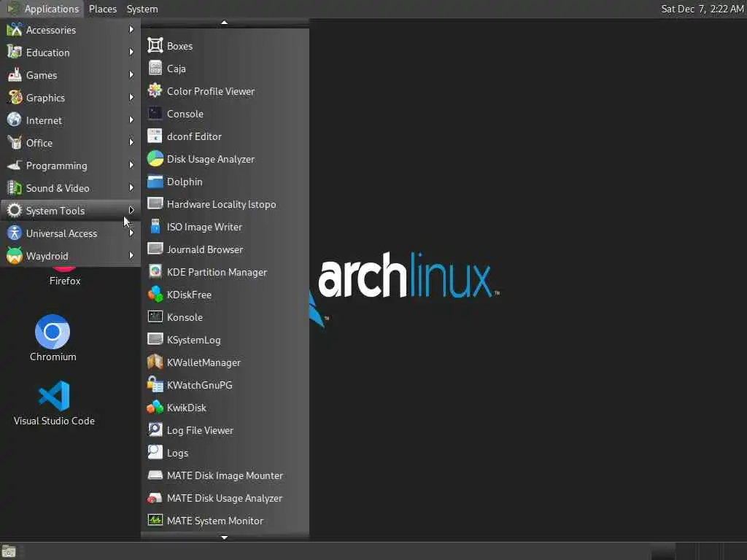Expand Office submenu arrow
The height and width of the screenshot is (560, 747).
pyautogui.click(x=131, y=142)
